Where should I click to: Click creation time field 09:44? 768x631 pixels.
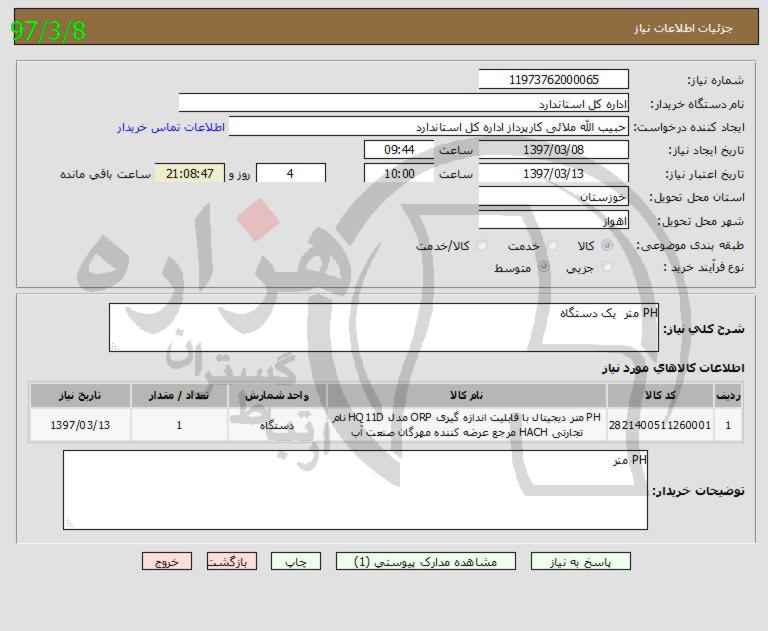[x=399, y=150]
